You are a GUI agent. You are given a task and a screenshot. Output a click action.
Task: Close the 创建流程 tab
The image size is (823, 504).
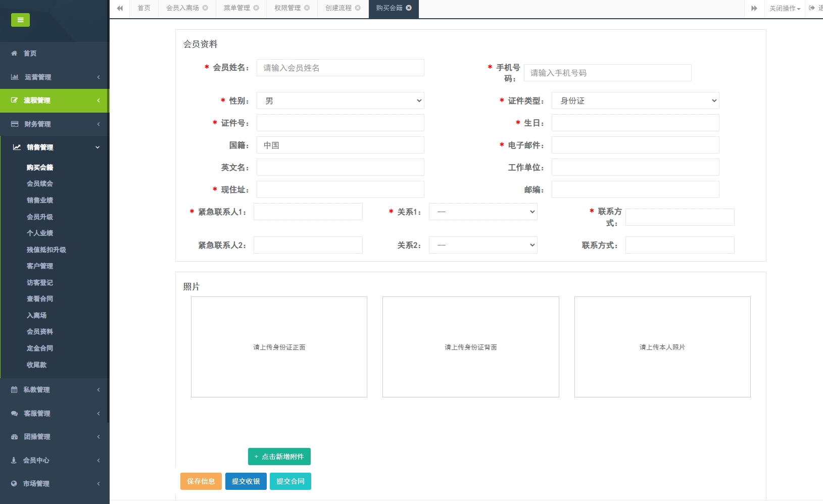[x=358, y=8]
